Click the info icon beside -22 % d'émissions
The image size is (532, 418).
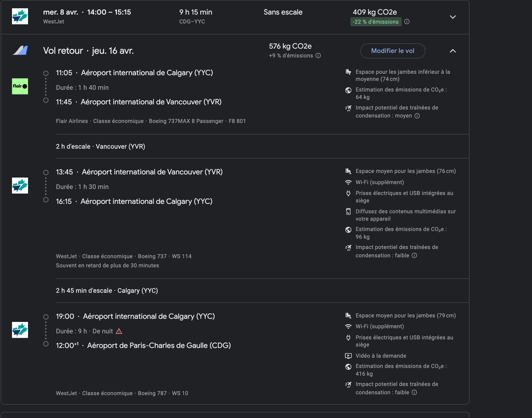tap(407, 22)
